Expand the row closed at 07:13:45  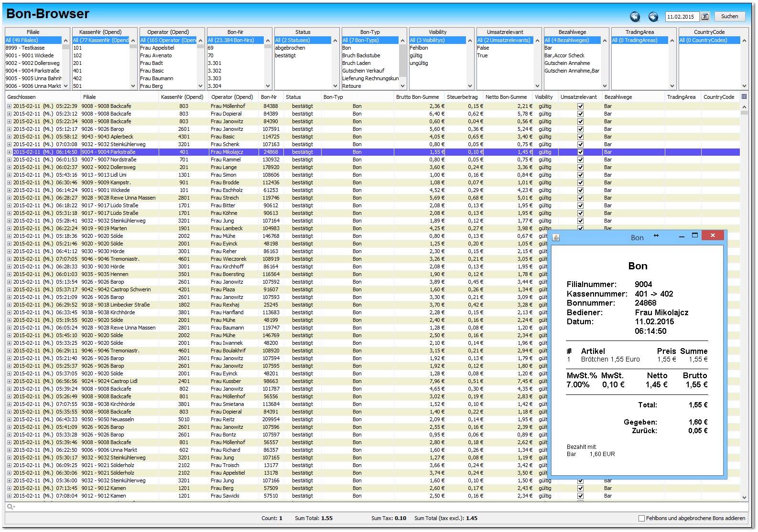coord(9,488)
